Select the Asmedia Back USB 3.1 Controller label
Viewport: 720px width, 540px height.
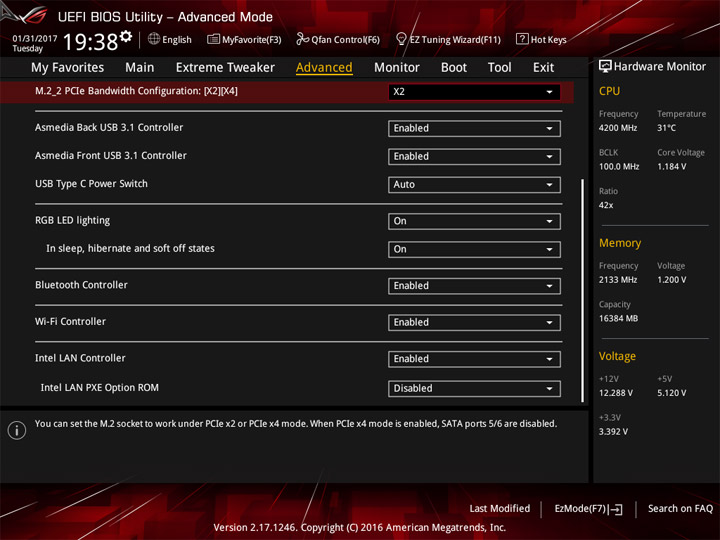pos(109,128)
